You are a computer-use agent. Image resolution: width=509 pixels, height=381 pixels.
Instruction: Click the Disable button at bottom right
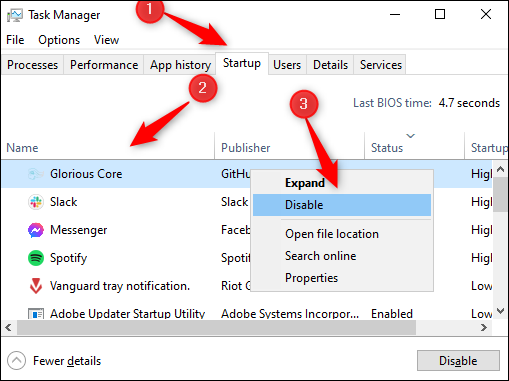(x=458, y=360)
